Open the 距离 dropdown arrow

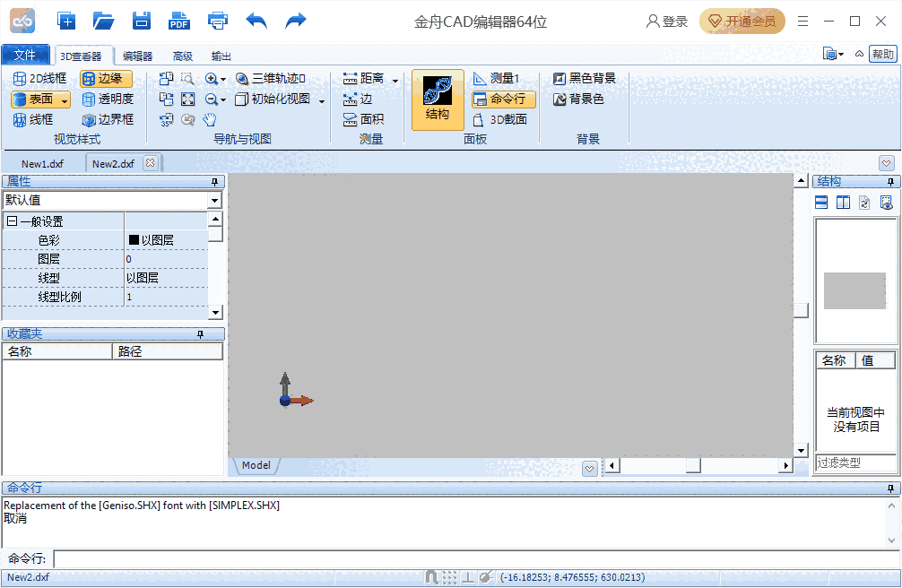pos(395,80)
